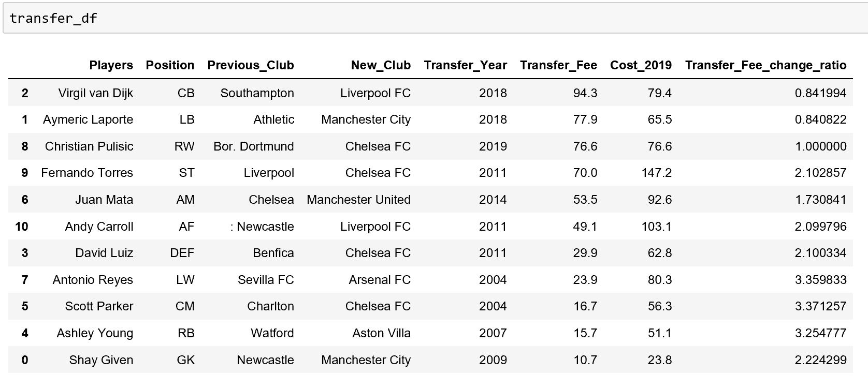Click the Position column header

point(170,65)
